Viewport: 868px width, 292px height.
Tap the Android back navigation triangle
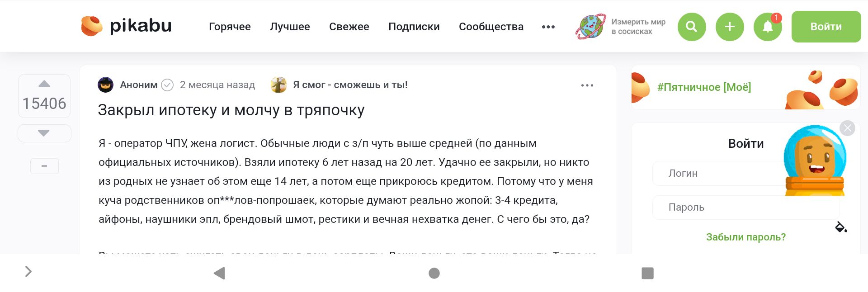(x=219, y=273)
